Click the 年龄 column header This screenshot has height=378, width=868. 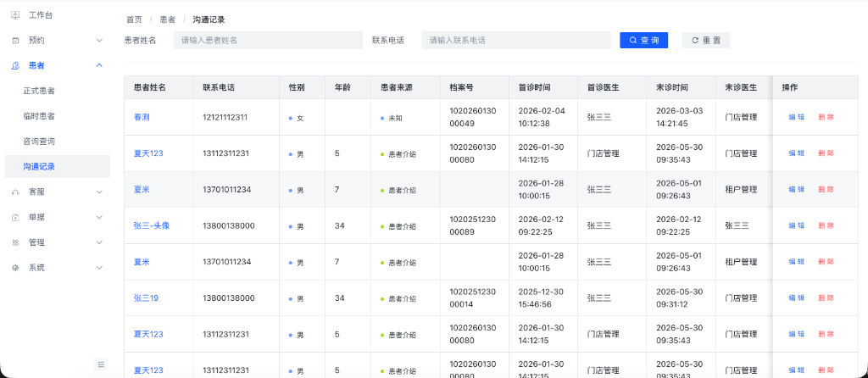coord(348,87)
